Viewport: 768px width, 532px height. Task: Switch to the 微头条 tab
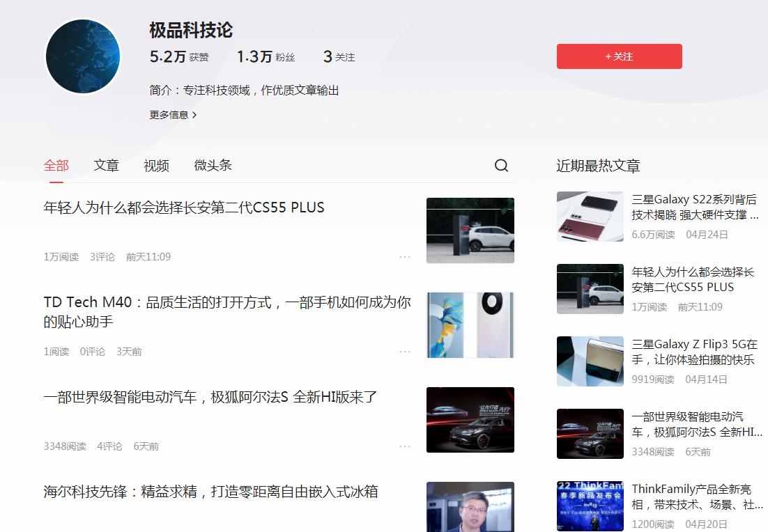point(213,166)
